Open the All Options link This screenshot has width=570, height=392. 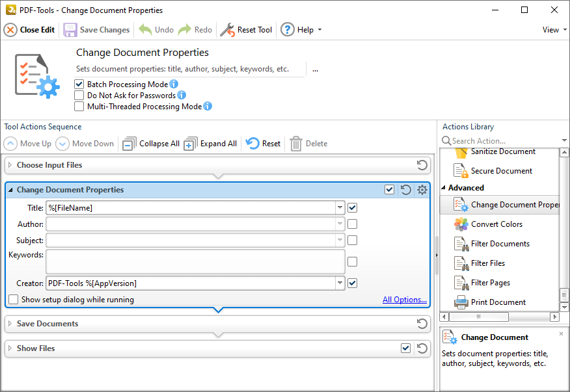click(404, 299)
